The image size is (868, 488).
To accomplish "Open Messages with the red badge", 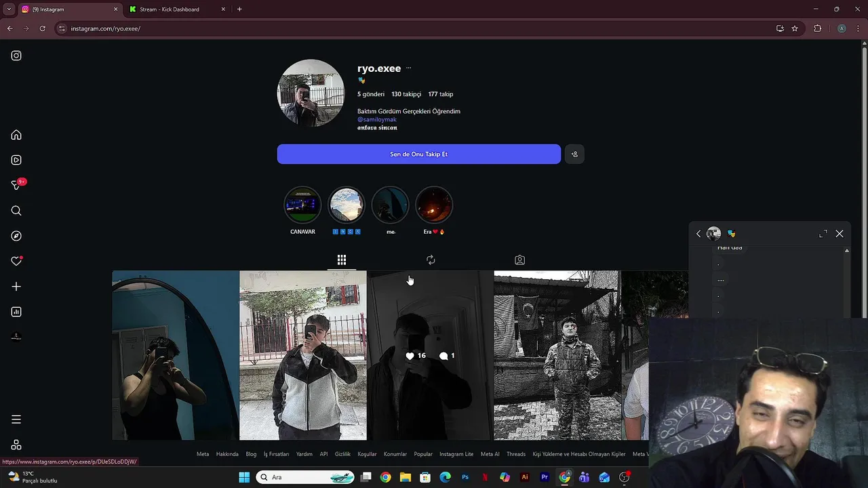I will (x=16, y=185).
